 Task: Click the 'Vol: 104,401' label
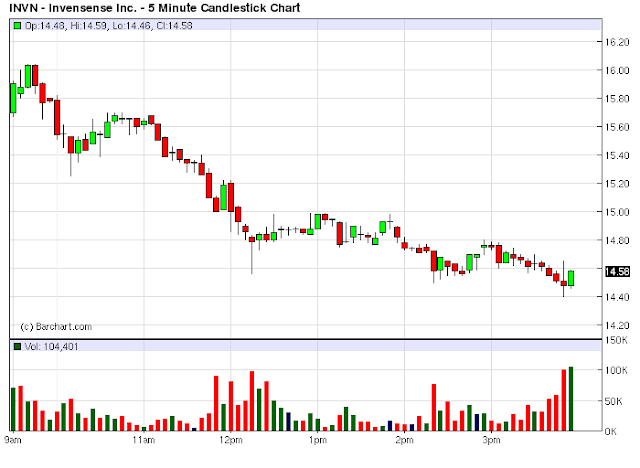pos(51,346)
